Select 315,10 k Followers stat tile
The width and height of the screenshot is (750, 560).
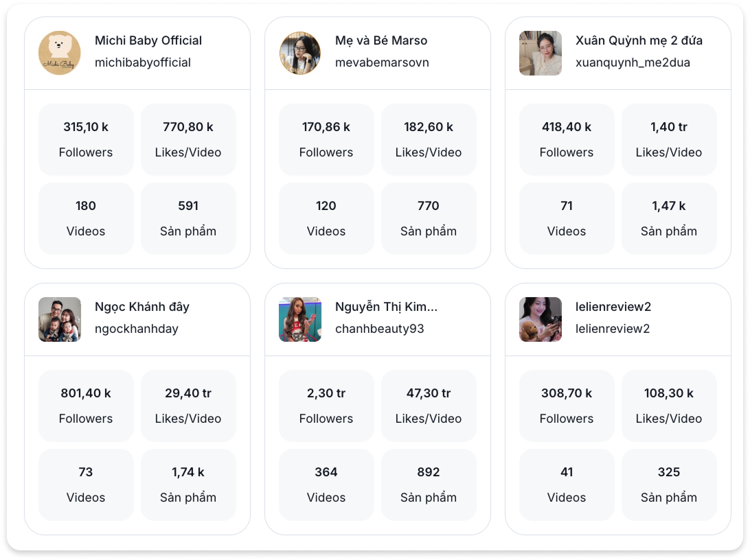pos(86,139)
